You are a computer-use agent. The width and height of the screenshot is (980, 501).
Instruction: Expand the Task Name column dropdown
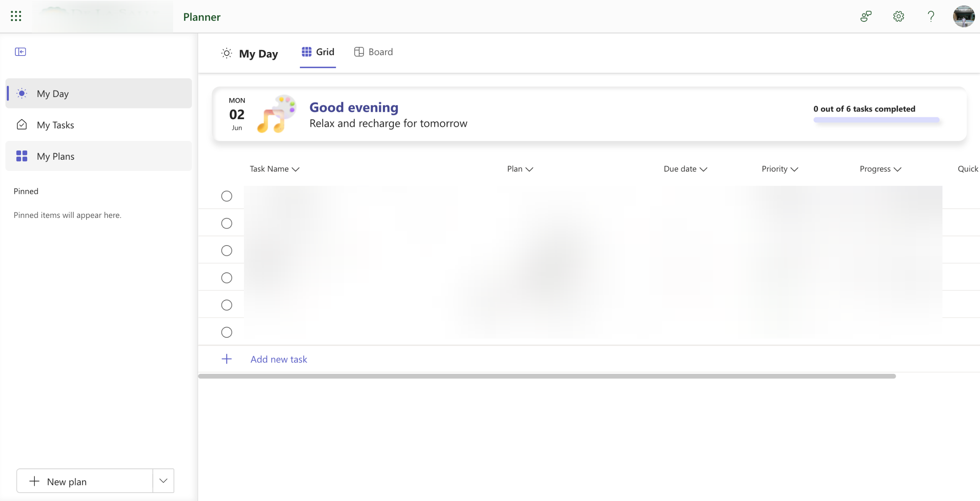[x=295, y=169]
